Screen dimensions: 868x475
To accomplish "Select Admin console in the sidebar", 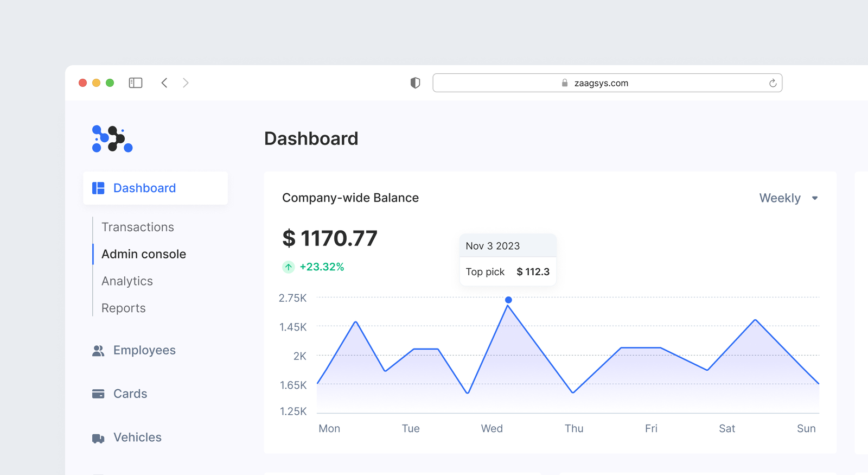I will tap(144, 254).
